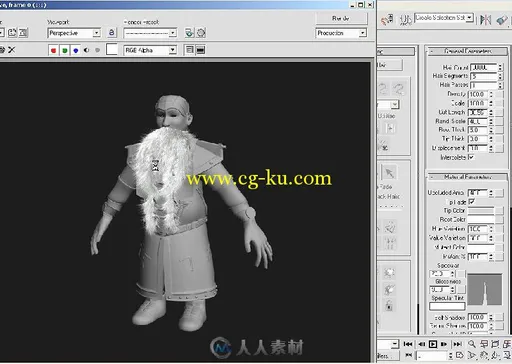512x364 pixels.
Task: Open the Render Preset dropdown
Action: pos(150,33)
